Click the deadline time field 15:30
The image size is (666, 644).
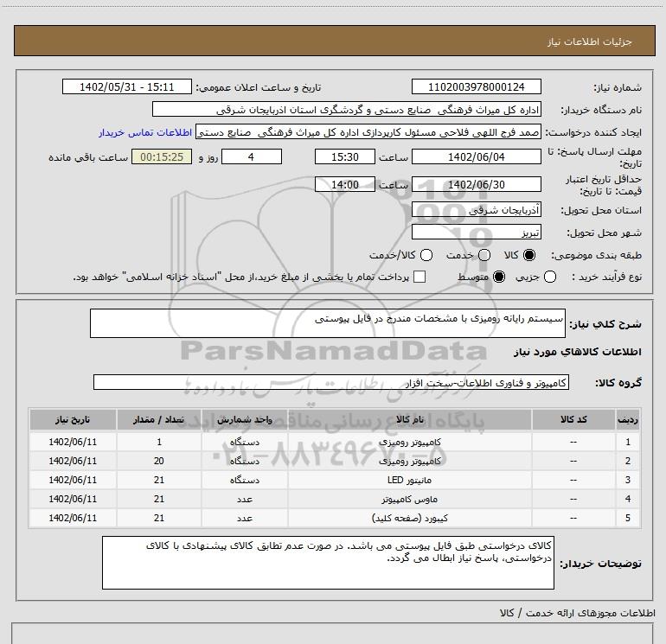point(345,156)
